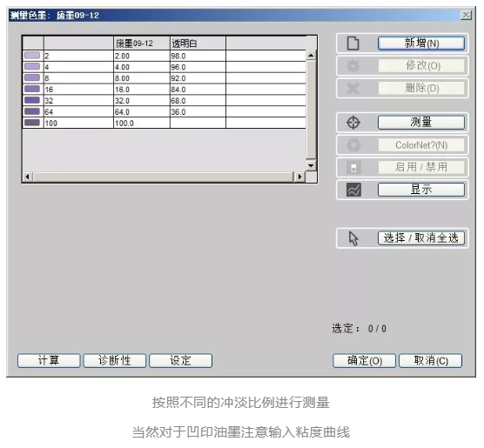The width and height of the screenshot is (484, 448).
Task: Click the new document icon beside 新增(N)
Action: (x=353, y=43)
